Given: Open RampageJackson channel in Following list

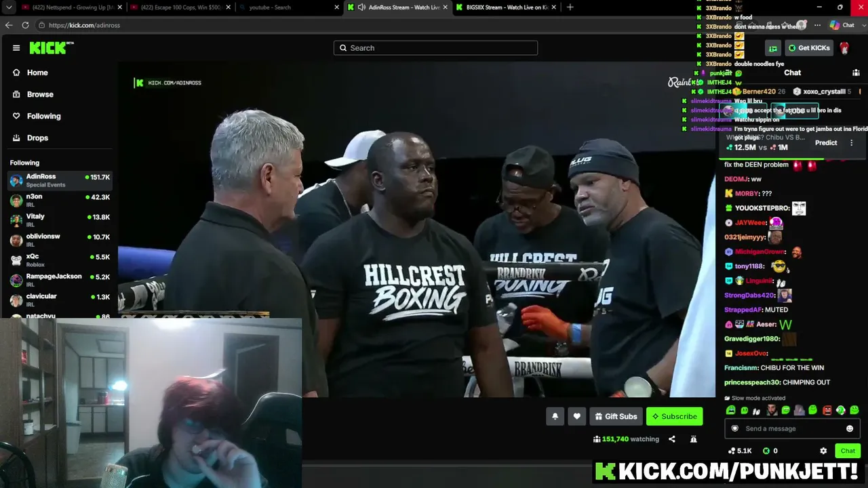Looking at the screenshot, I should point(60,280).
